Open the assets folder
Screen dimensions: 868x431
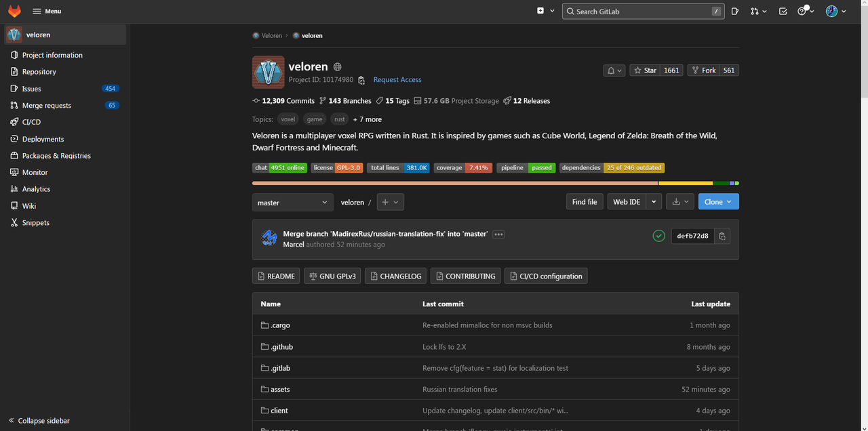[280, 390]
